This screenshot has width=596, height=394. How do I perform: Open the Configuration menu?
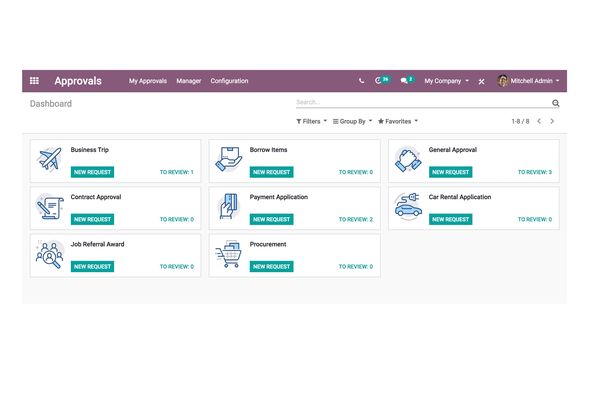(x=229, y=81)
